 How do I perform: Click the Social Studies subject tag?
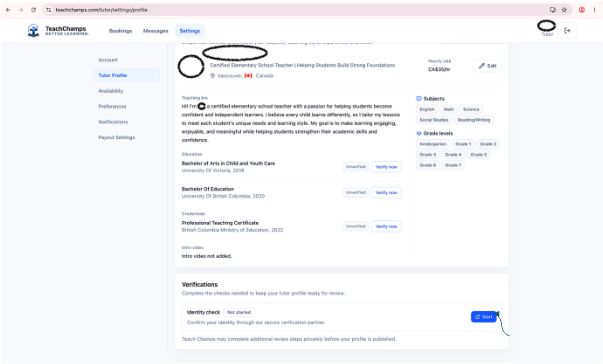[x=434, y=120]
